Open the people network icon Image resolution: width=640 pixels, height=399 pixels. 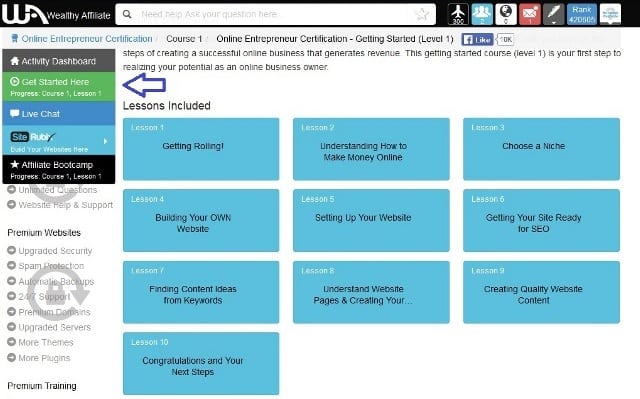click(482, 14)
